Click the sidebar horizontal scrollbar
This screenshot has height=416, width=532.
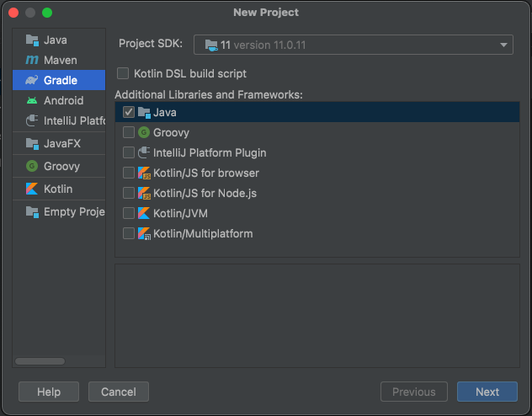pos(40,361)
